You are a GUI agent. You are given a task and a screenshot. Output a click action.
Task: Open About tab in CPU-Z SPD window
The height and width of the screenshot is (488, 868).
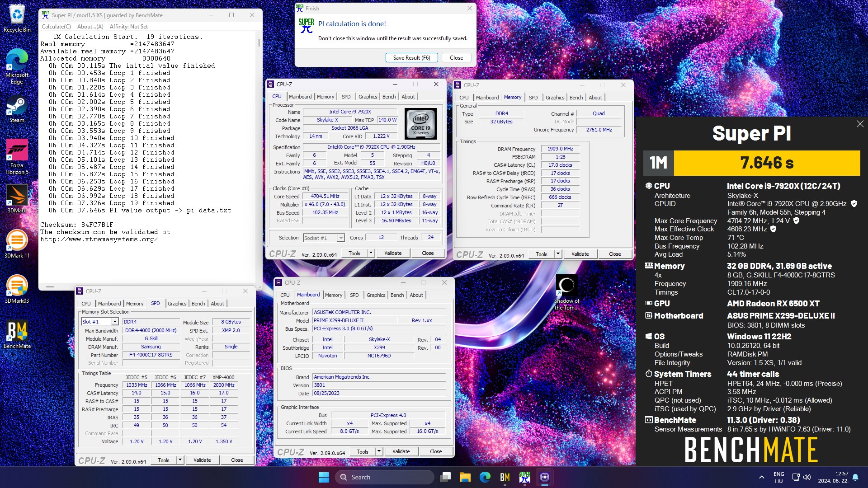tap(217, 304)
